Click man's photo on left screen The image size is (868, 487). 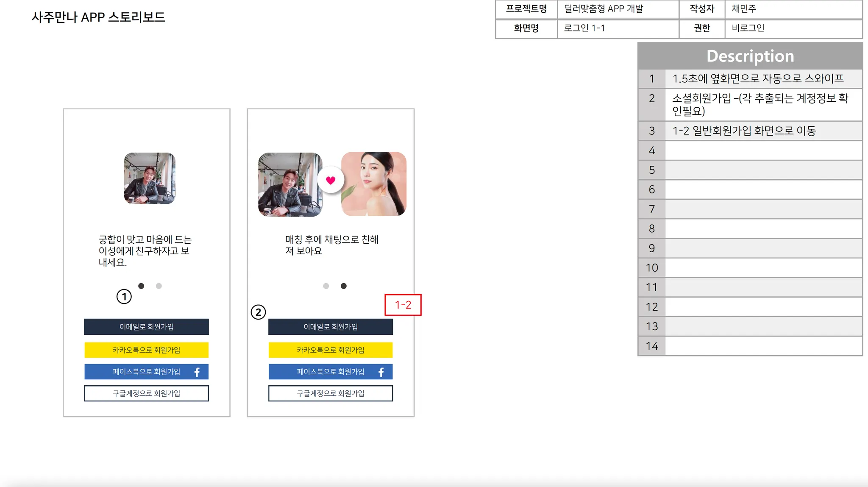coord(150,178)
